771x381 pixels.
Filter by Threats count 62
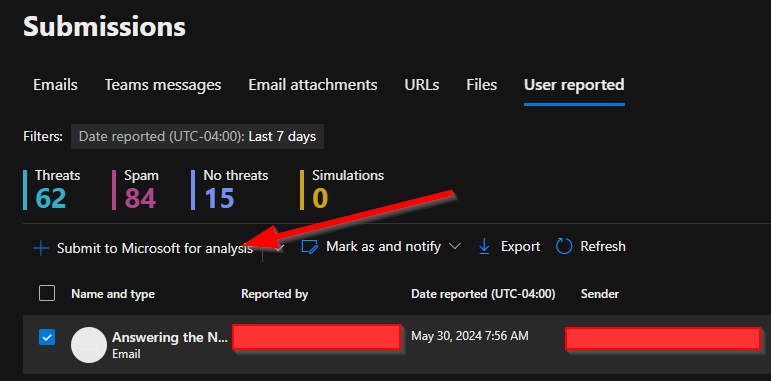[x=52, y=190]
